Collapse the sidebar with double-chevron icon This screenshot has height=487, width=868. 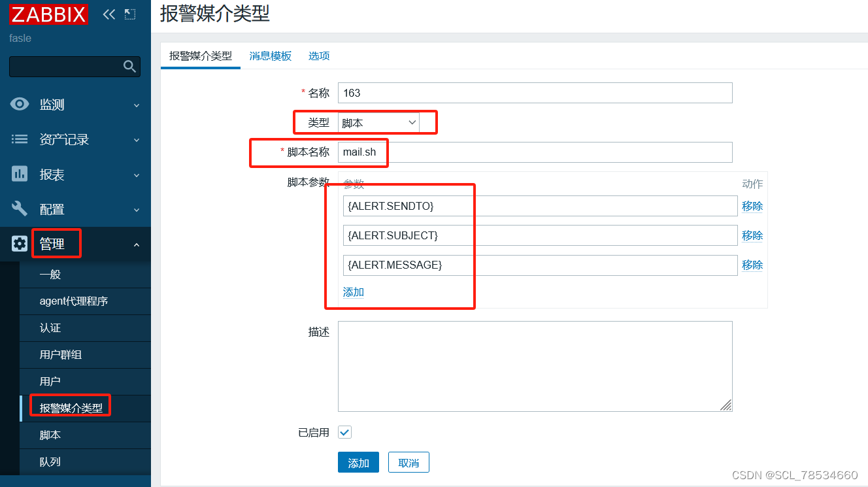[108, 13]
